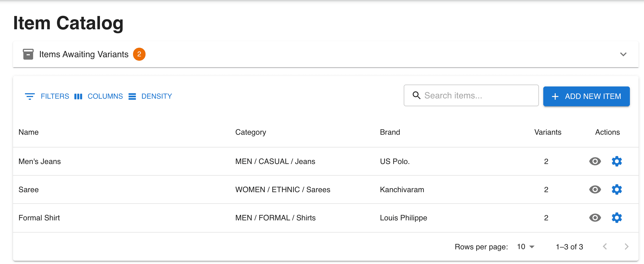Click Add New Item button
Viewport: 644px width, 264px height.
[586, 96]
